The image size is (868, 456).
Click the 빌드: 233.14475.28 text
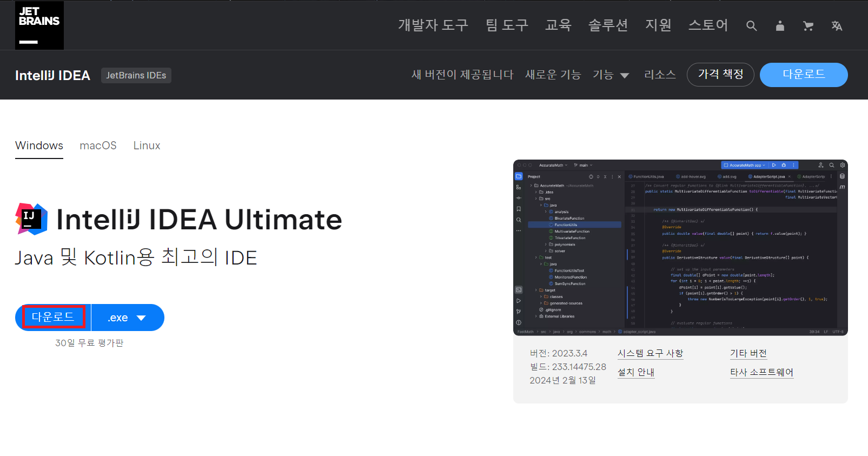point(568,367)
